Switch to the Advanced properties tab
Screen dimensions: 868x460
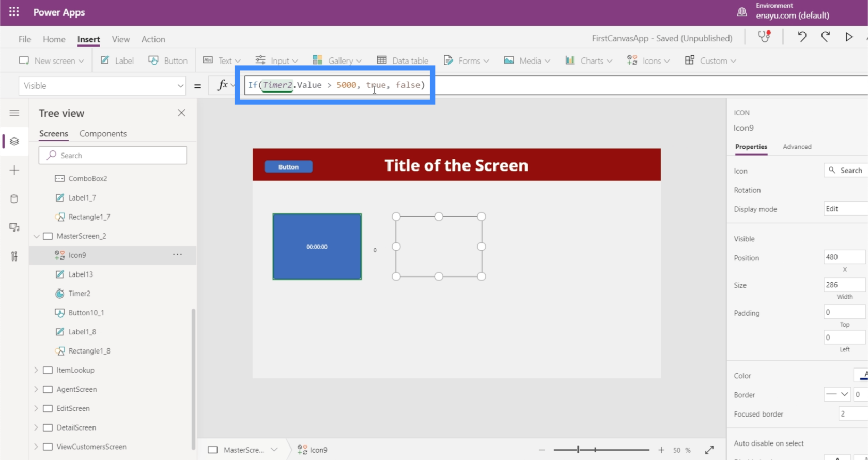[797, 147]
